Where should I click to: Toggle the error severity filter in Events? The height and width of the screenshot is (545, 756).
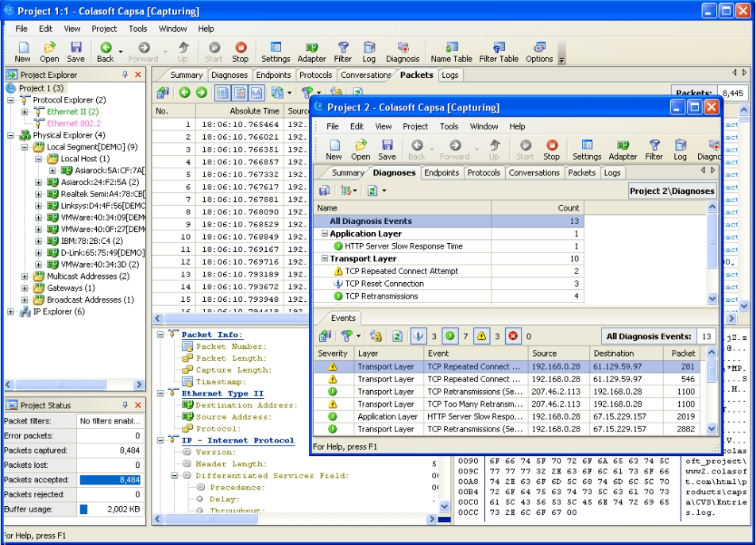514,336
